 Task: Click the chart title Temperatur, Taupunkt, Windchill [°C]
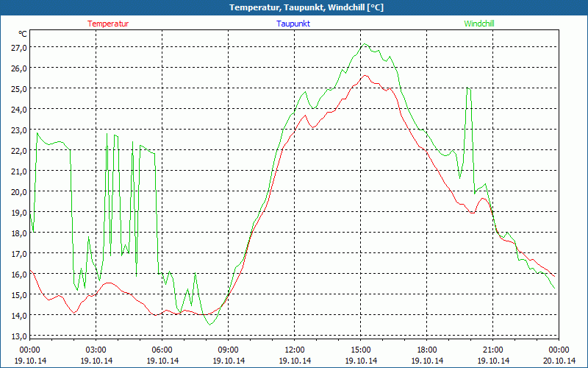(x=306, y=7)
